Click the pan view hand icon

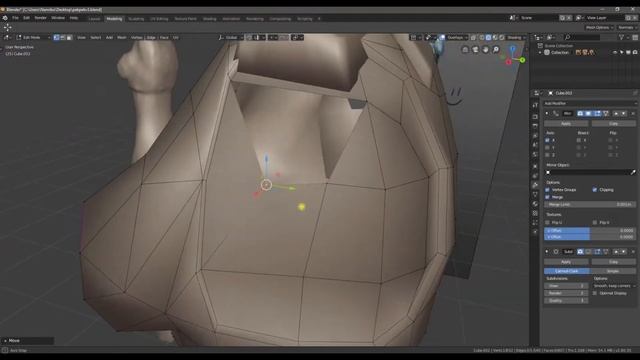coord(486,50)
